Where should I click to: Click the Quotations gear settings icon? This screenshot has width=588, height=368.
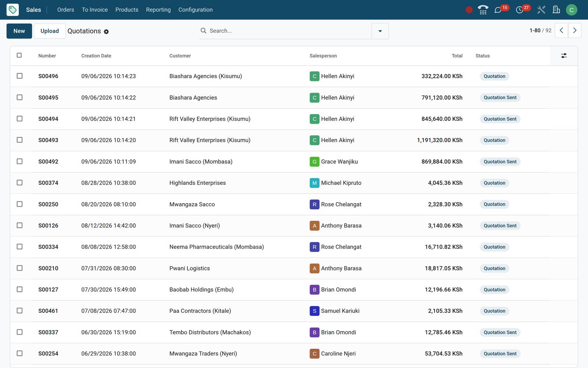(x=106, y=32)
